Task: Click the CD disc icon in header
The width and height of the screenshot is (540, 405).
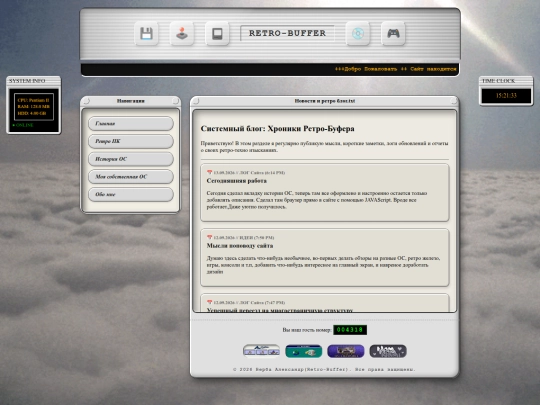Action: 358,33
